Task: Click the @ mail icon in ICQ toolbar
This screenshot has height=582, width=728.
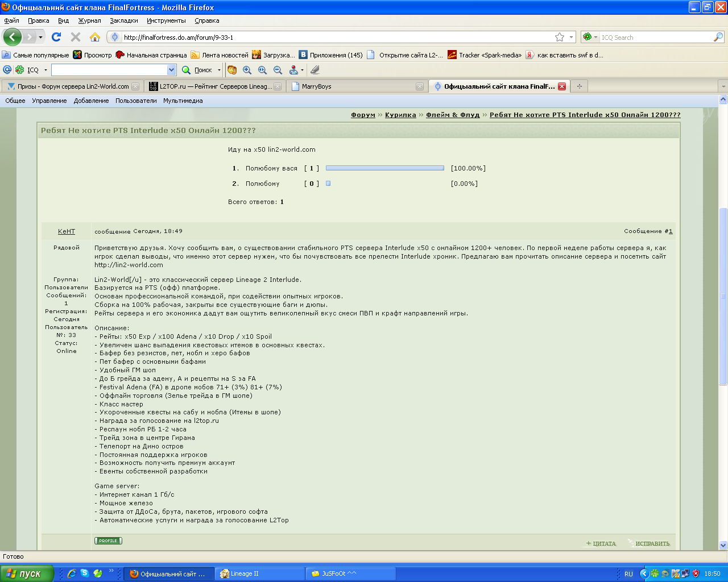Action: coord(7,69)
